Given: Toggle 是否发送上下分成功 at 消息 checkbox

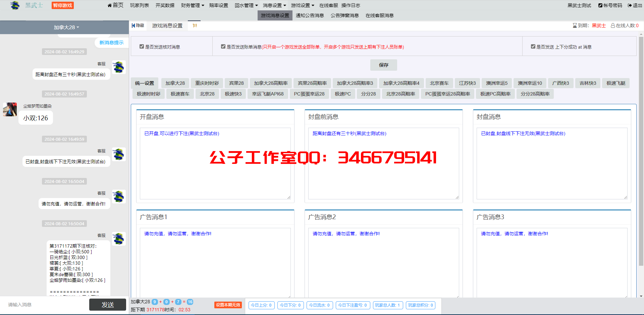Looking at the screenshot, I should pos(533,47).
